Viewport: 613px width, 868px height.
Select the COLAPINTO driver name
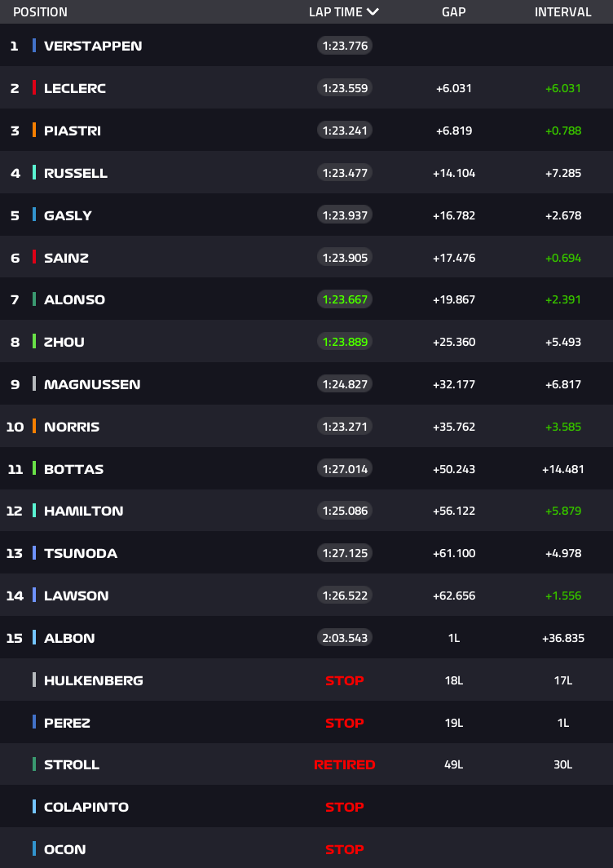coord(86,807)
